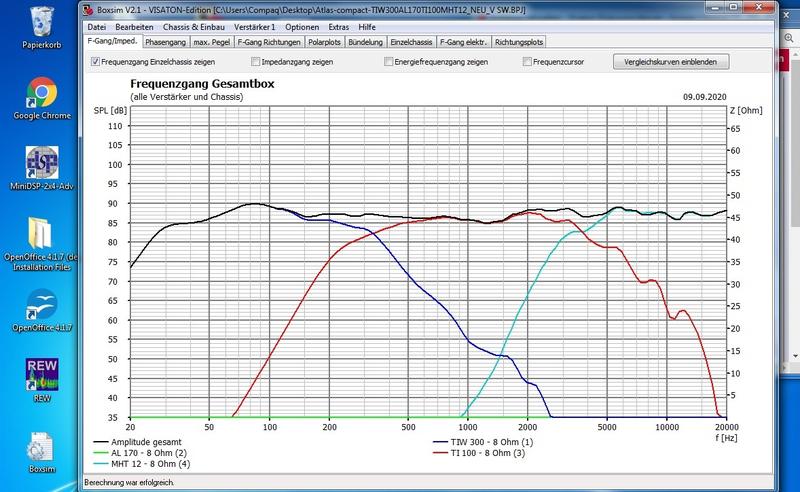Uncheck Frequenzgang Einzelchassis zeigen
The height and width of the screenshot is (492, 800).
click(95, 62)
